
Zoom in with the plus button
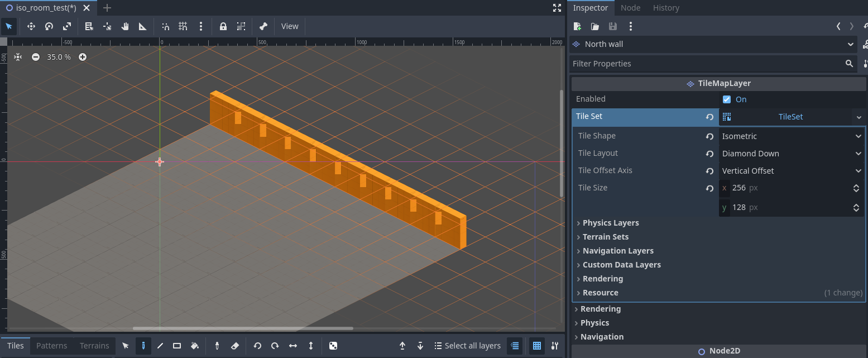83,57
